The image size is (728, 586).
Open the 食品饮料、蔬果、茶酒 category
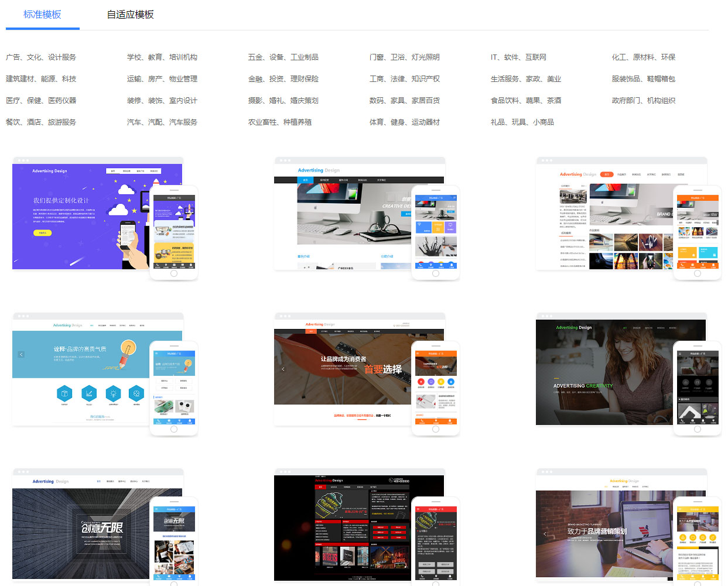[x=526, y=101]
